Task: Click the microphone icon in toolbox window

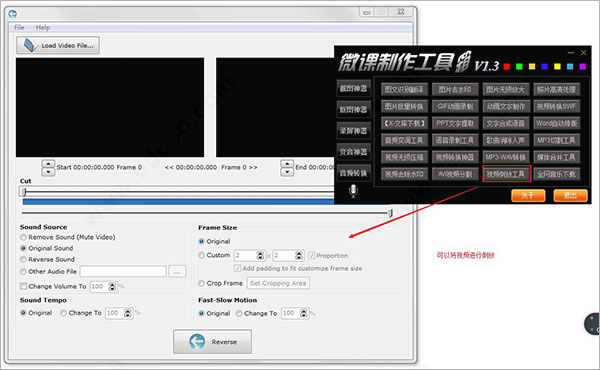Action: (x=353, y=191)
